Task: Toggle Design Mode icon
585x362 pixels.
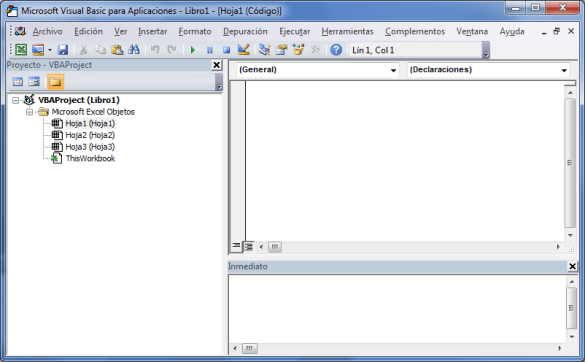Action: (244, 50)
